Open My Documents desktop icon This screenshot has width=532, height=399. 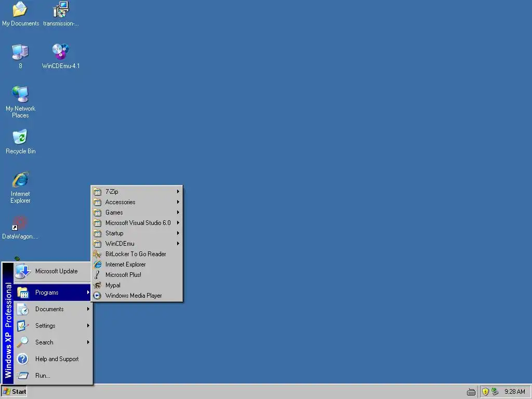click(x=20, y=14)
